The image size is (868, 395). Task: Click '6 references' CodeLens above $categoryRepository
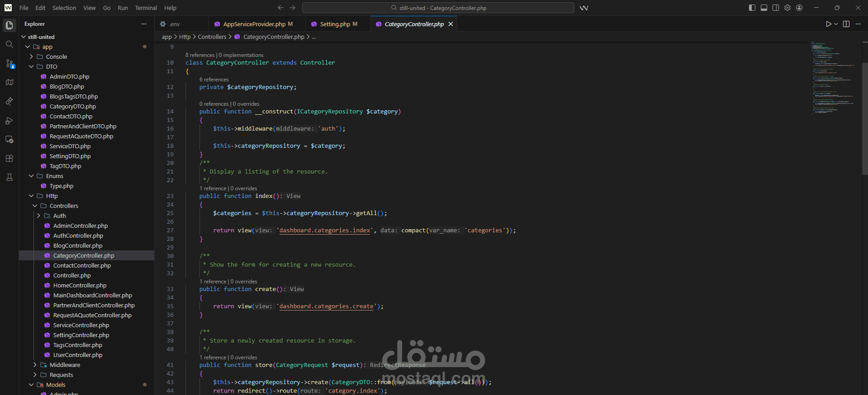[x=214, y=80]
